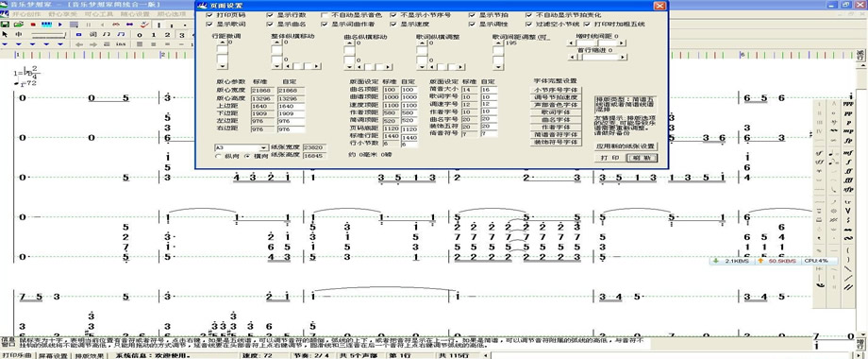868x359 pixels.
Task: Click the mf dynamics symbol in palette
Action: point(847,153)
